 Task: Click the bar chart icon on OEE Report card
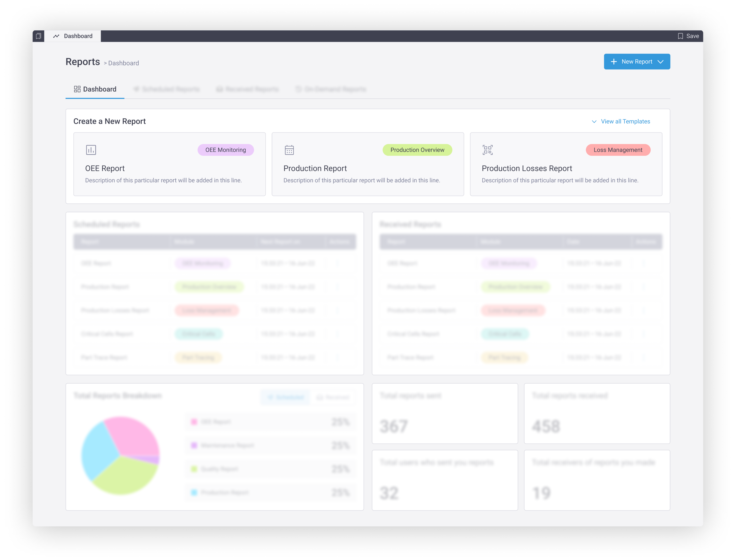pyautogui.click(x=91, y=150)
